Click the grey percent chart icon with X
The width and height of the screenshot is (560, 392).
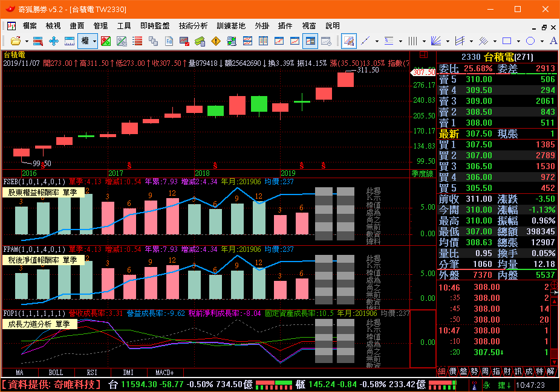point(122,41)
